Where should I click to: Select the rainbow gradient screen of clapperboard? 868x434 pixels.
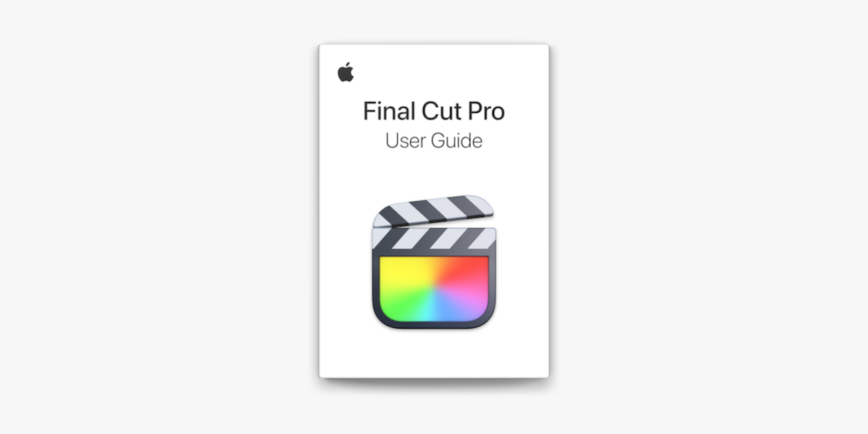pos(434,288)
